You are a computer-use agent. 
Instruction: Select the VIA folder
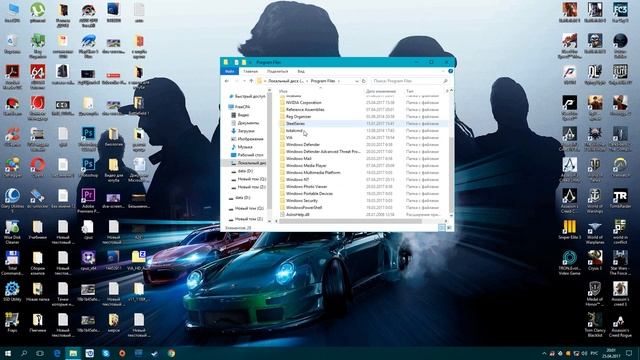pyautogui.click(x=289, y=138)
